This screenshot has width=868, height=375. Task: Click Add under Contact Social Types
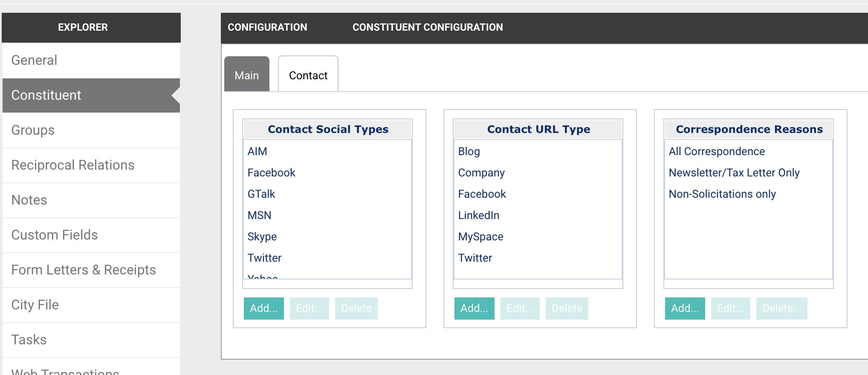pyautogui.click(x=263, y=308)
